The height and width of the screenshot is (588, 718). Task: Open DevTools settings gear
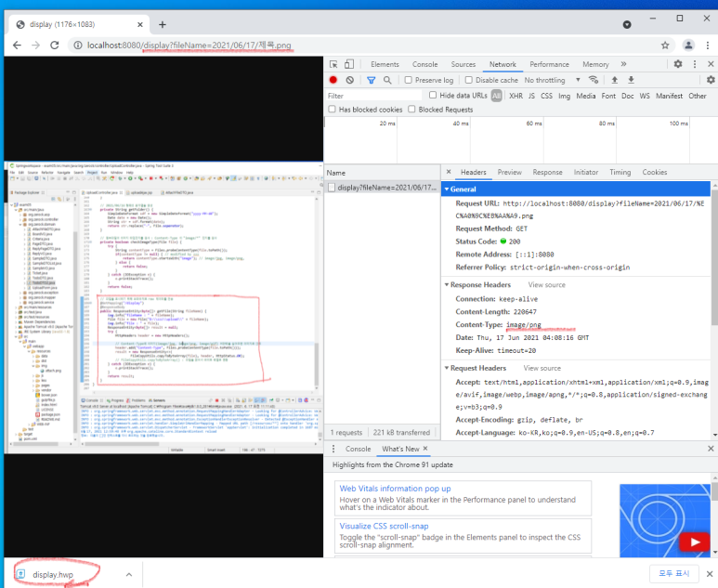coord(678,64)
